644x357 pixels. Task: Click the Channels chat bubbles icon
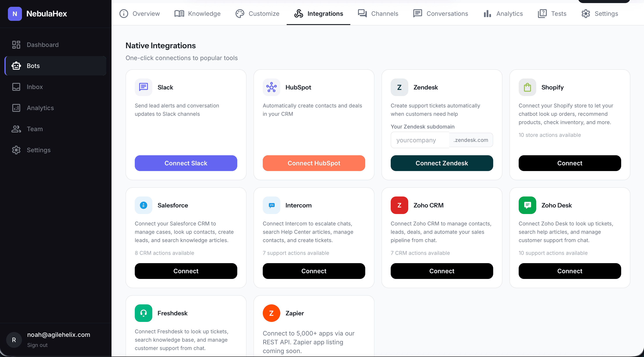362,14
